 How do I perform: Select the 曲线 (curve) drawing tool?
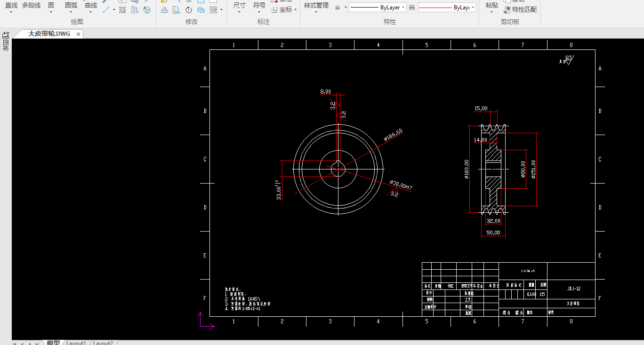point(91,6)
